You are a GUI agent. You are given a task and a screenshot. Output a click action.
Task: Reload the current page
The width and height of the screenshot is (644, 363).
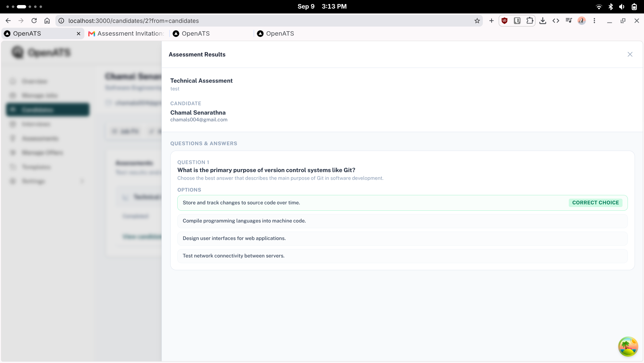pos(34,21)
